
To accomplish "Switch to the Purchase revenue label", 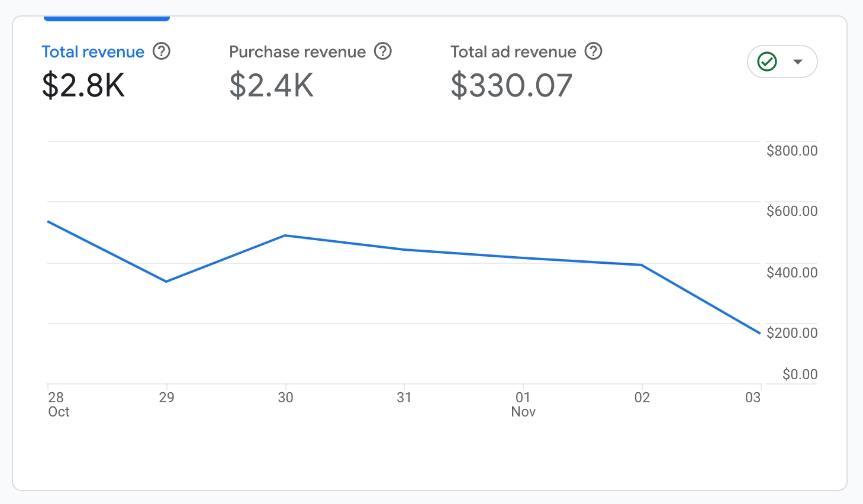I will point(297,52).
